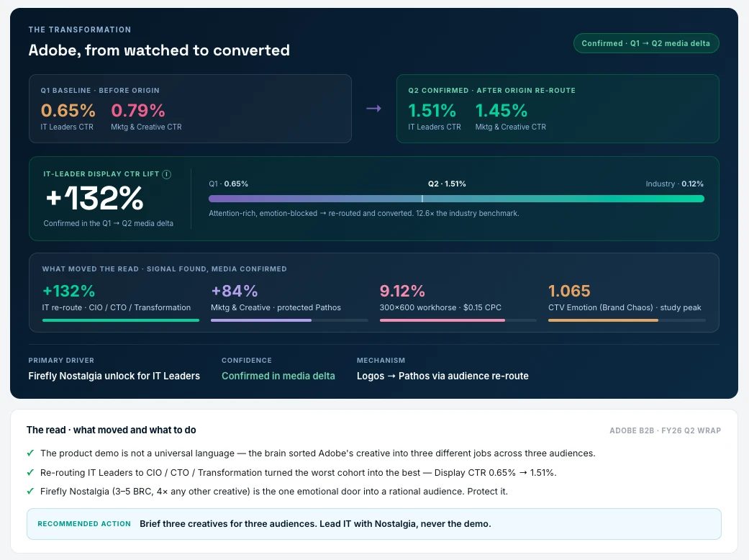
Task: Click the green +132% IT re-route metric
Action: pyautogui.click(x=69, y=291)
